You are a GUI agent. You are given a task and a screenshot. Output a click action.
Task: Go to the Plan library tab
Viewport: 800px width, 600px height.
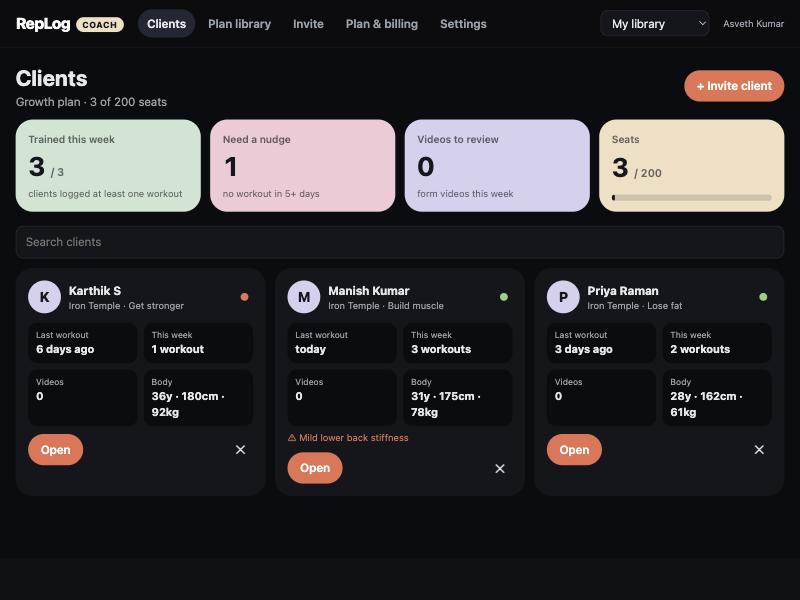point(239,24)
